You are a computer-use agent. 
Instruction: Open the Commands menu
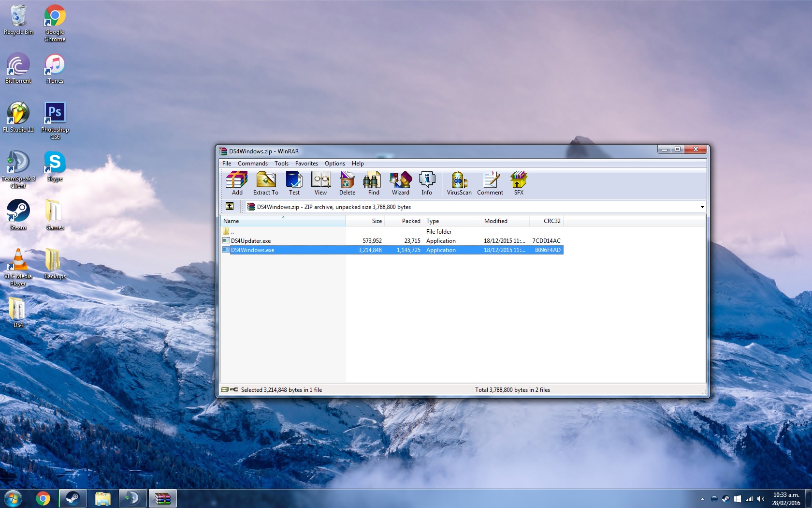tap(253, 164)
